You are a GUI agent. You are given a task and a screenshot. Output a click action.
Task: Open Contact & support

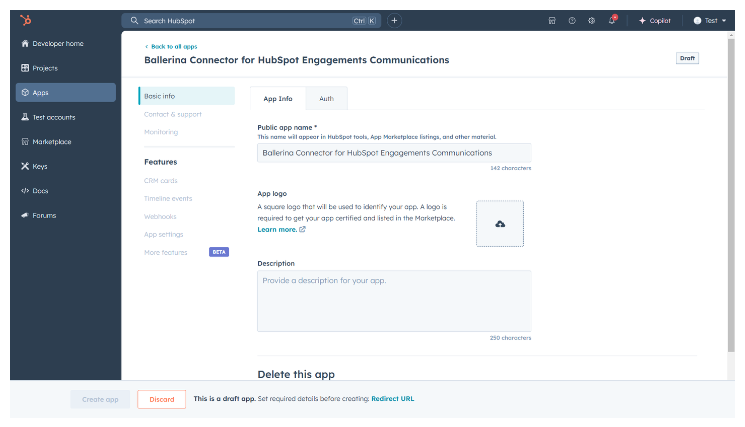(x=173, y=114)
